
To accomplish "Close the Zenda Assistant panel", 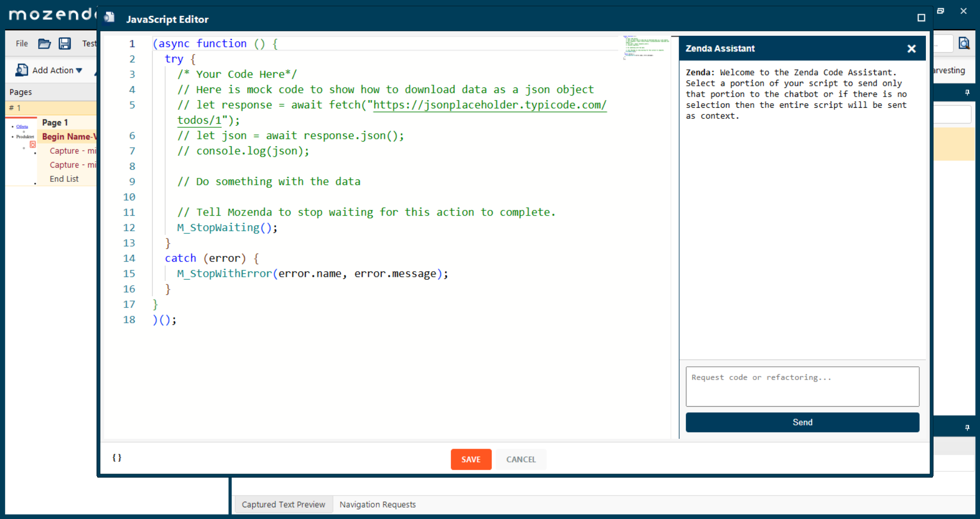I will coord(912,49).
